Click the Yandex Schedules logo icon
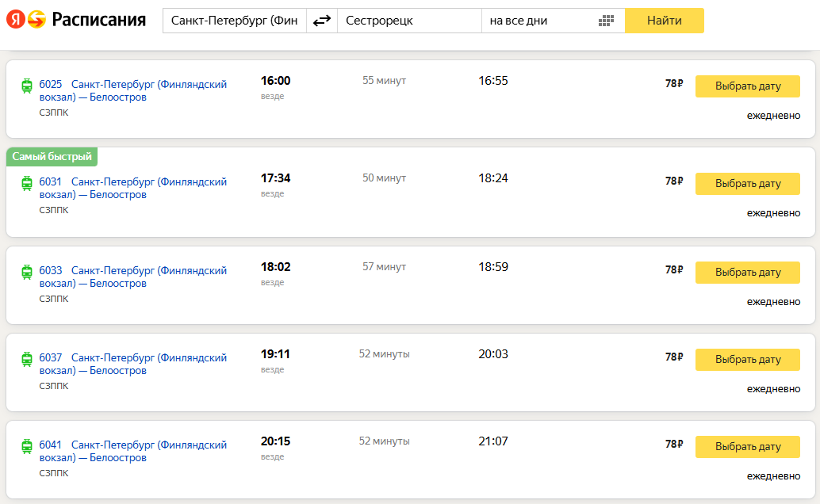 tap(25, 21)
